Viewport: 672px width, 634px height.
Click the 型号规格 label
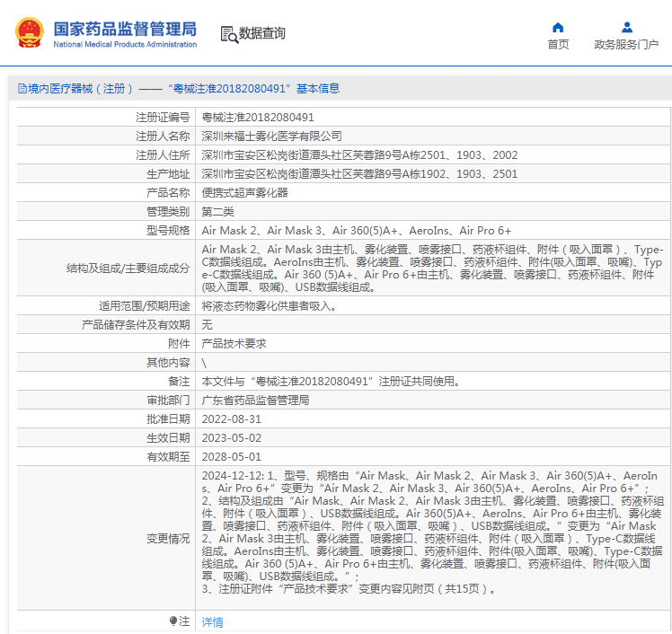click(x=168, y=231)
